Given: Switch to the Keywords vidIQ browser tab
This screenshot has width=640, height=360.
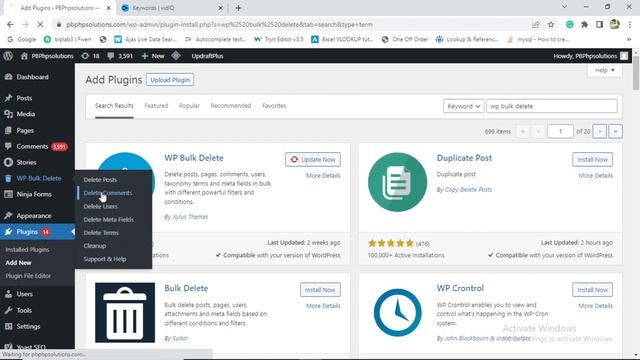Looking at the screenshot, I should (x=171, y=8).
